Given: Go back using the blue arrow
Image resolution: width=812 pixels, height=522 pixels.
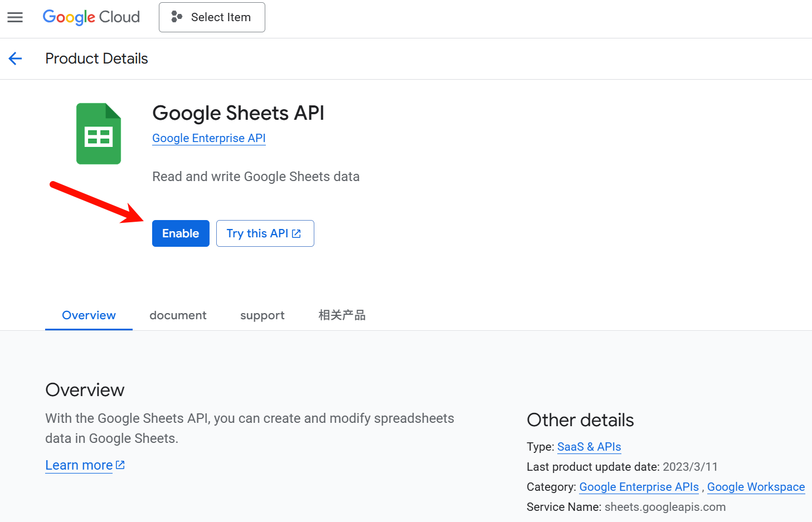Looking at the screenshot, I should [15, 58].
